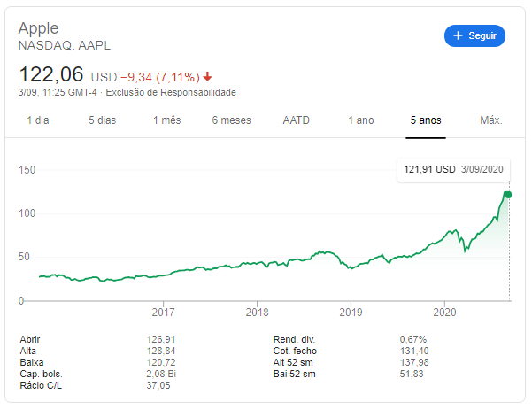This screenshot has height=410, width=532.
Task: Show the 1 mês chart range
Action: (x=166, y=120)
